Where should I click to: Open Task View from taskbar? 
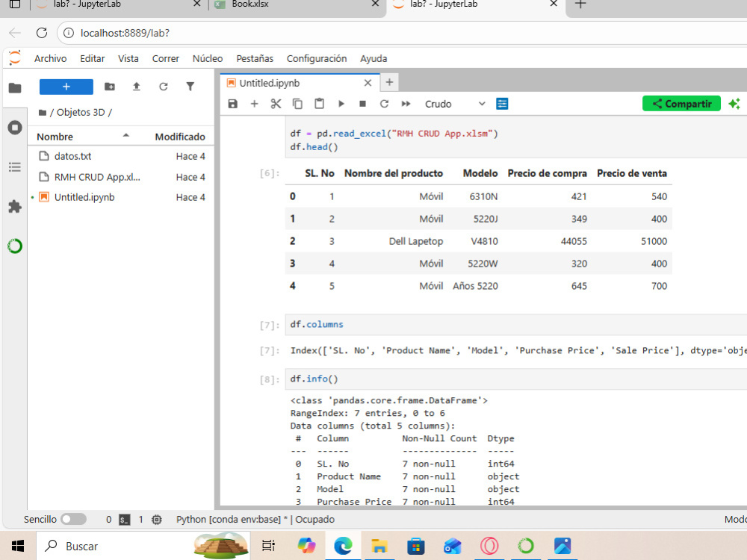tap(269, 546)
